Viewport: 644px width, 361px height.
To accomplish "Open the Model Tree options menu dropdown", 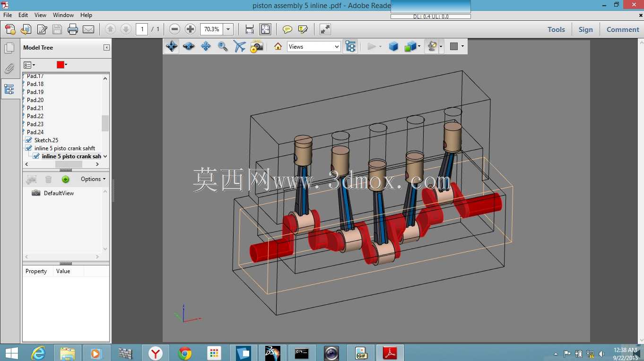I will coord(29,65).
